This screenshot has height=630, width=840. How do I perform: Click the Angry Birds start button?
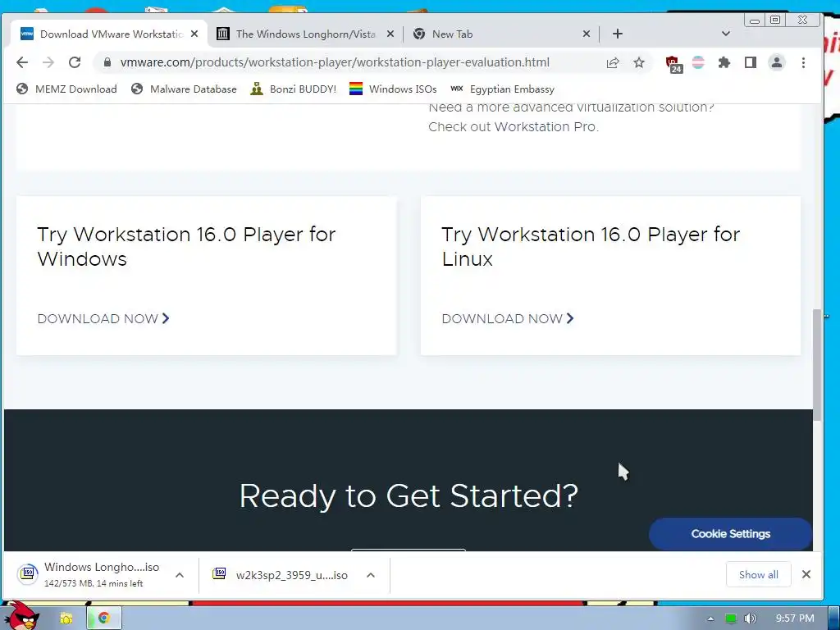21,616
